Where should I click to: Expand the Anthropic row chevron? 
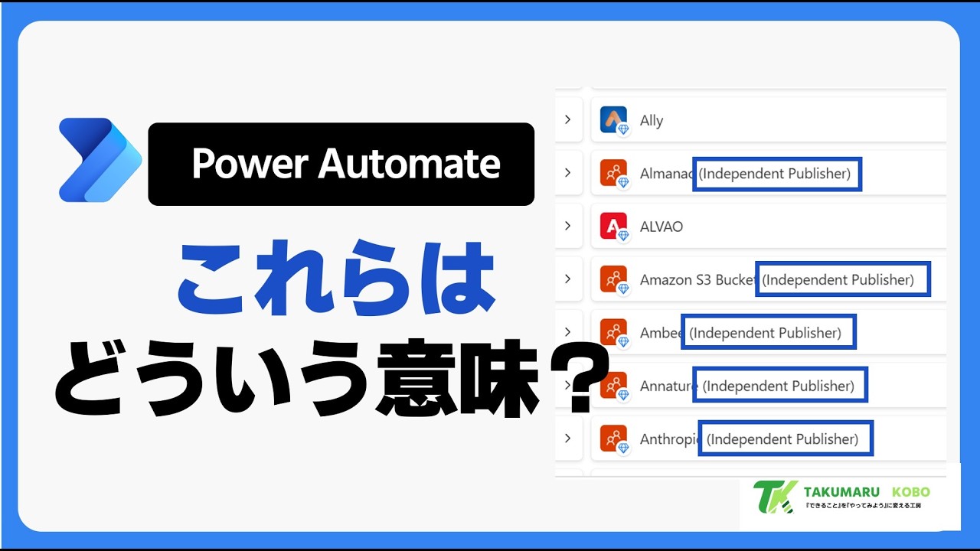pos(567,439)
